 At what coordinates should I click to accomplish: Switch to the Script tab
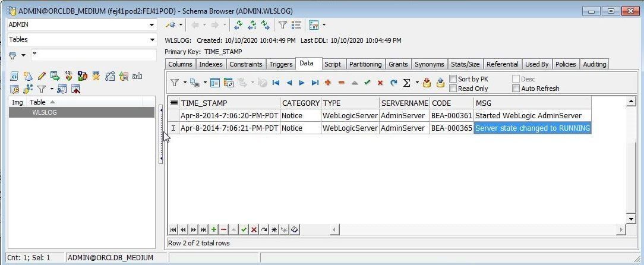click(x=332, y=64)
